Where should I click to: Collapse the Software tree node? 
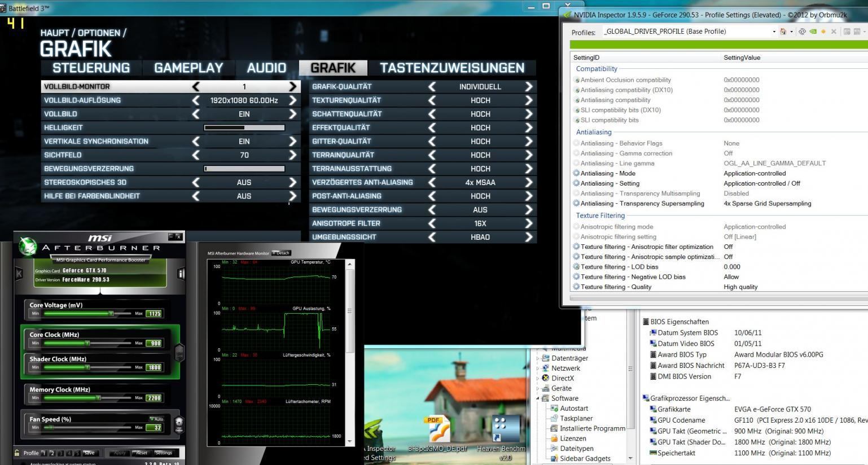(x=538, y=398)
